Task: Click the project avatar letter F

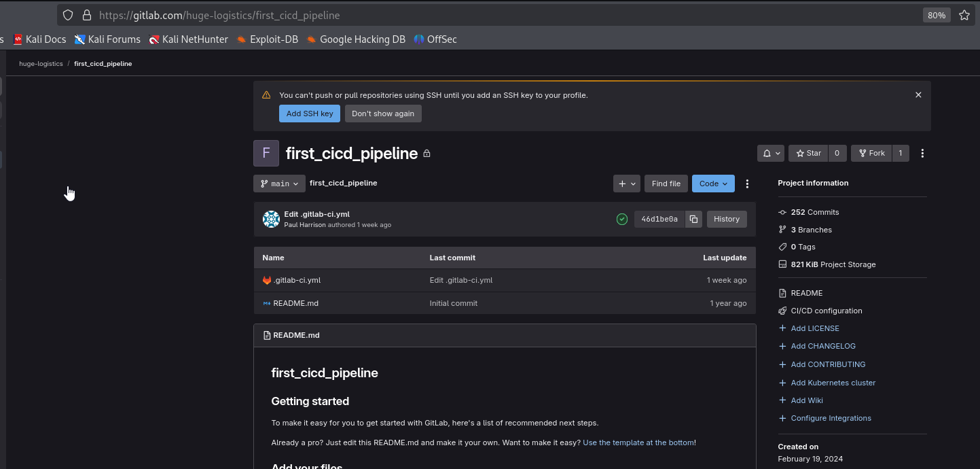Action: 266,154
